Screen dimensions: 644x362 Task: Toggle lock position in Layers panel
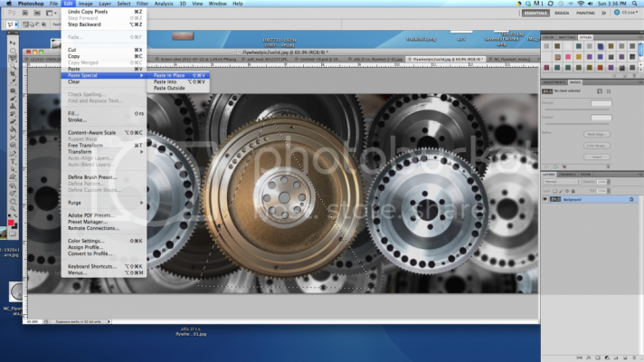pos(567,191)
